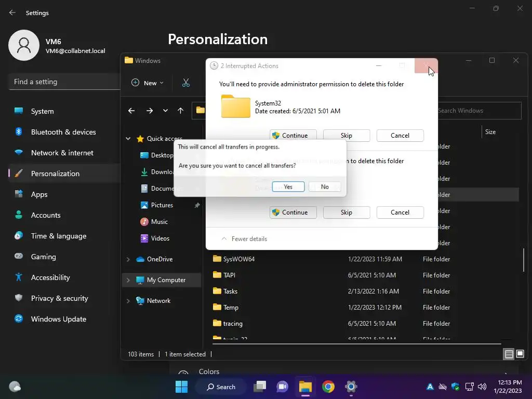Switch to large thumbnails view in Explorer

coord(520,354)
